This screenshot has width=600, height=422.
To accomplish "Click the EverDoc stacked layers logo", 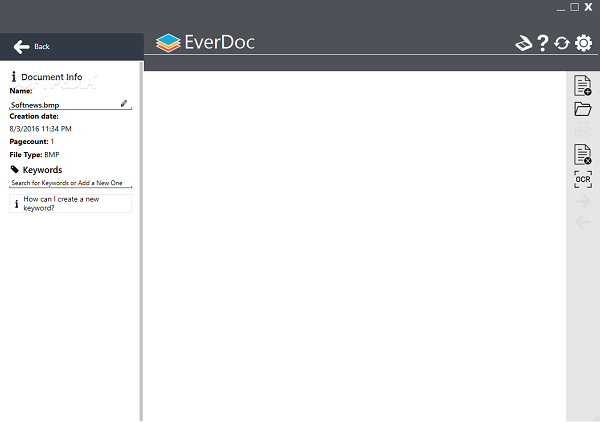I will (x=168, y=43).
